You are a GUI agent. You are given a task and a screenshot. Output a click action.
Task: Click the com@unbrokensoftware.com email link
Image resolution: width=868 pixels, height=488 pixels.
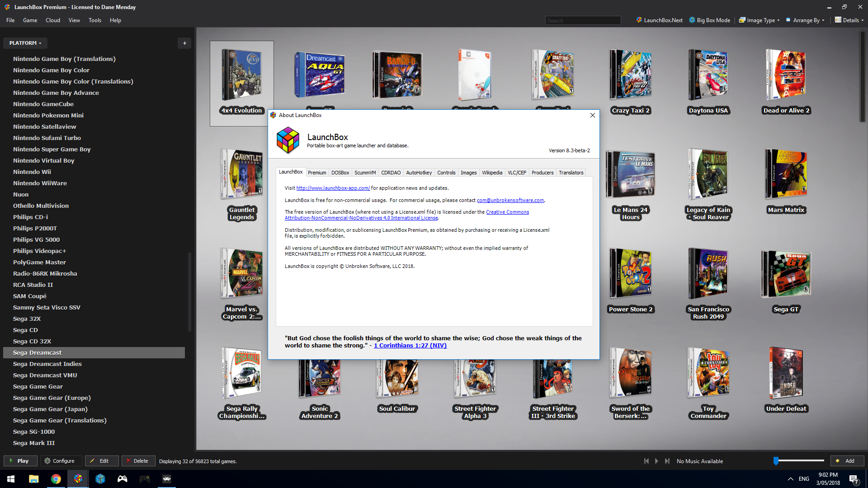[x=510, y=200]
